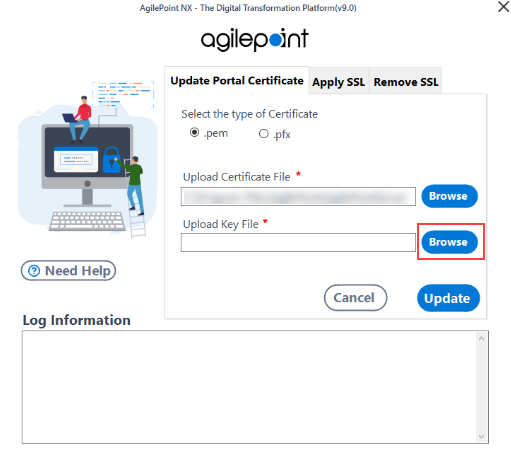Focus the Upload Key File field
Viewport: 511px width, 450px height.
[x=298, y=242]
